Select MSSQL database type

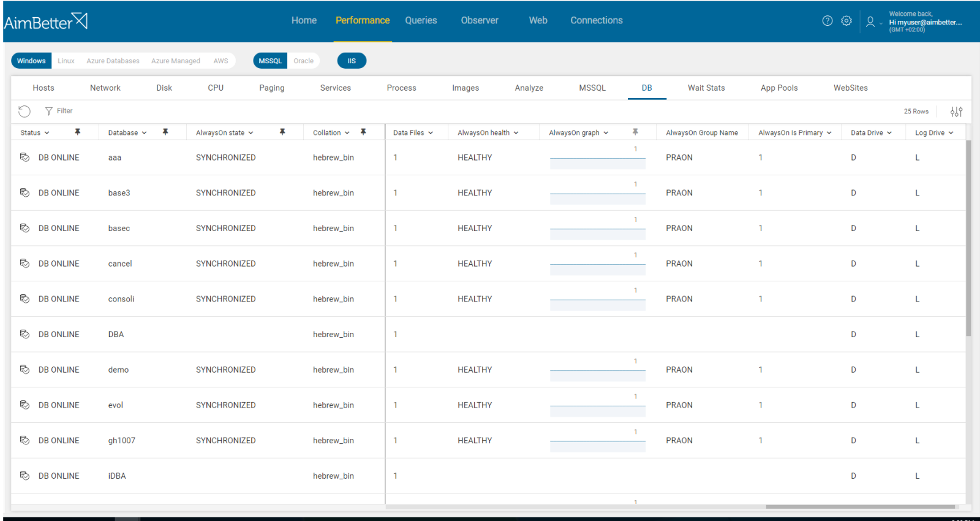[x=270, y=61]
